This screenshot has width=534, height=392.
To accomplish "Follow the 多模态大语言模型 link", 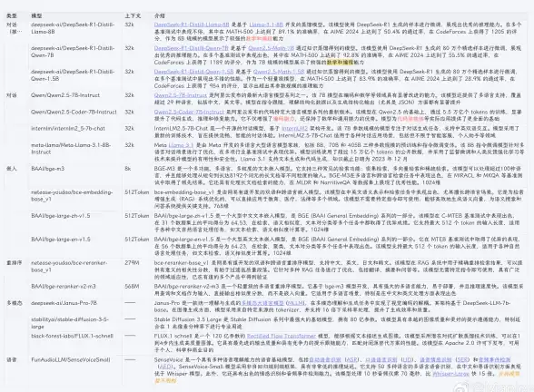I will point(262,303).
